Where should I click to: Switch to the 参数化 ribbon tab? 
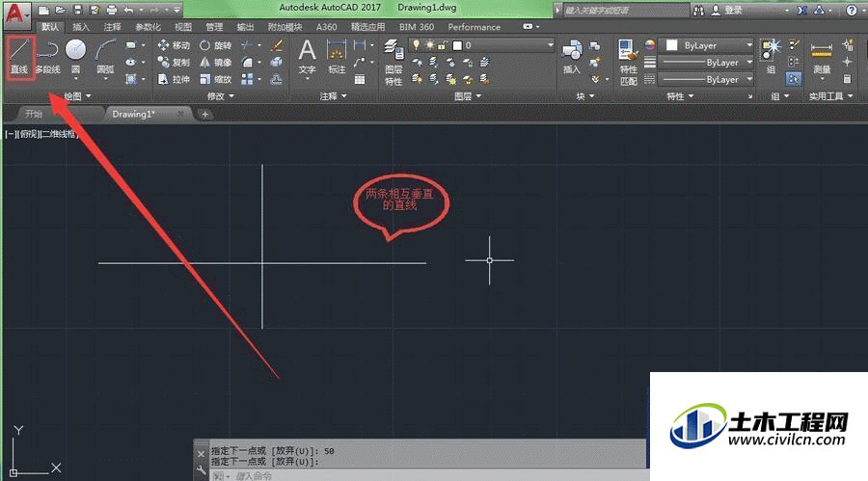[148, 27]
